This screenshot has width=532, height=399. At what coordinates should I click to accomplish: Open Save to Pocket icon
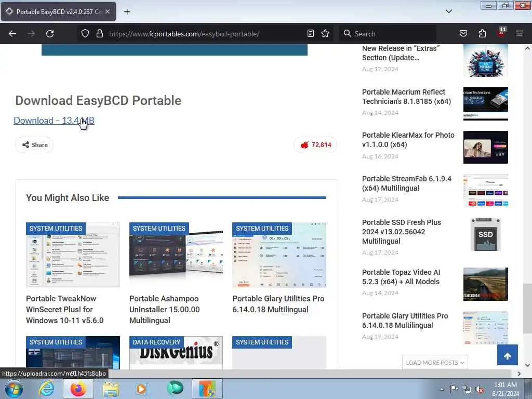(x=463, y=33)
